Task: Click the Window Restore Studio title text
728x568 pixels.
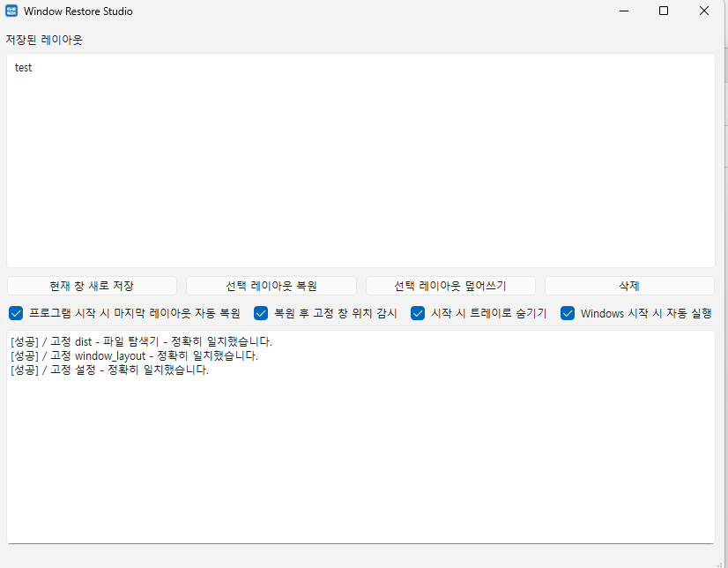Action: pyautogui.click(x=78, y=11)
